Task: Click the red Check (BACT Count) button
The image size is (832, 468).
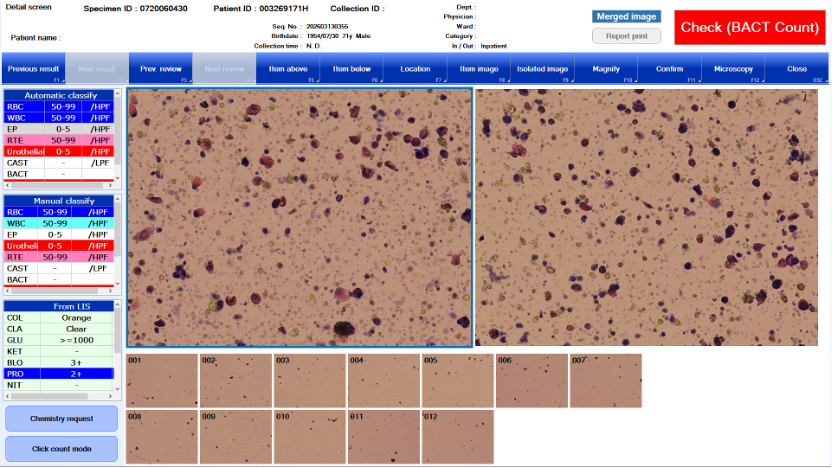Action: click(749, 28)
